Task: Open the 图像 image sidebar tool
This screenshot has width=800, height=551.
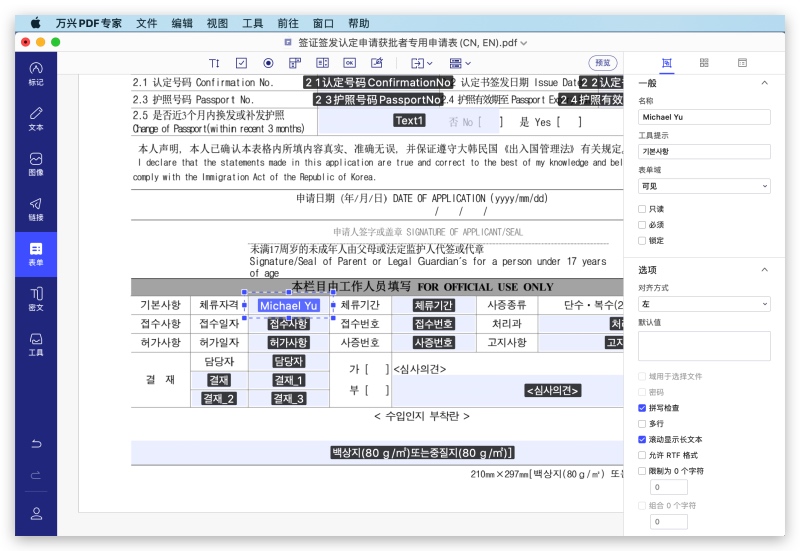Action: [36, 163]
